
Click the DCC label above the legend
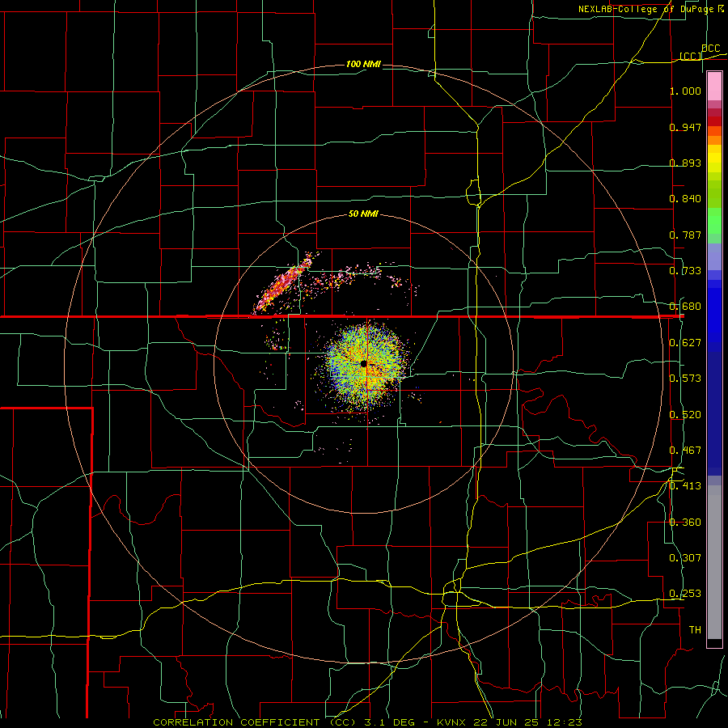click(x=710, y=49)
